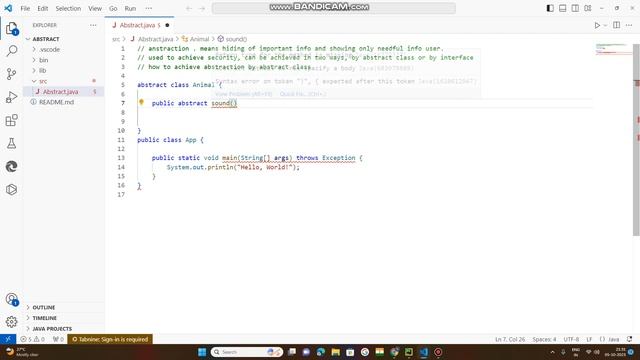640x360 pixels.
Task: Open the overflow menu ellipsis in menu bar
Action: pos(149,8)
